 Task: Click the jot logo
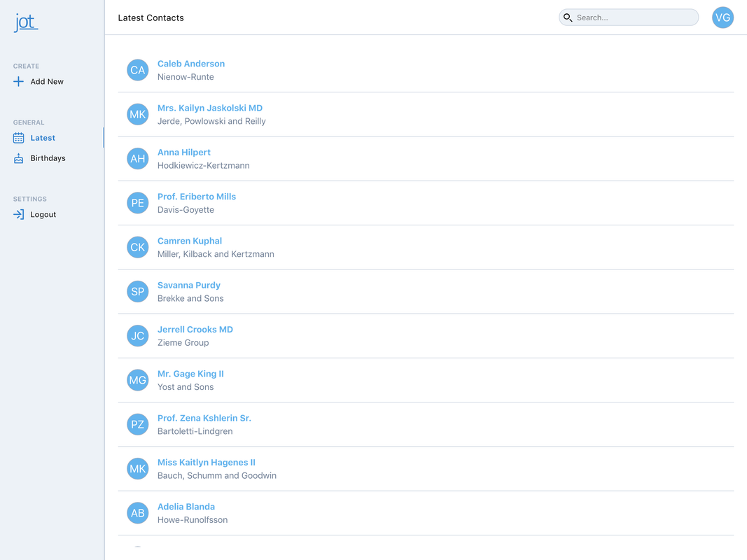[26, 22]
